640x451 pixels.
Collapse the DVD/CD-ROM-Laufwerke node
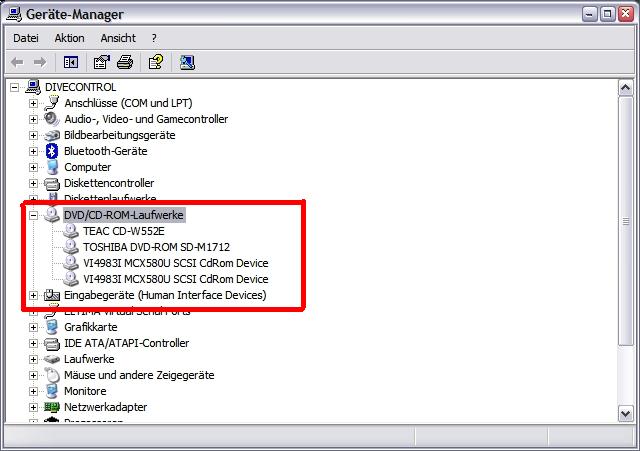33,215
